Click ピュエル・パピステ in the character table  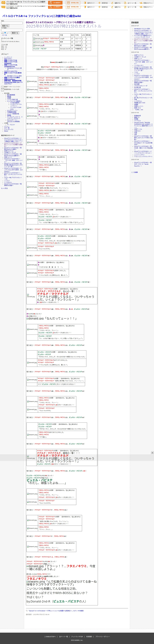tap(40, 49)
